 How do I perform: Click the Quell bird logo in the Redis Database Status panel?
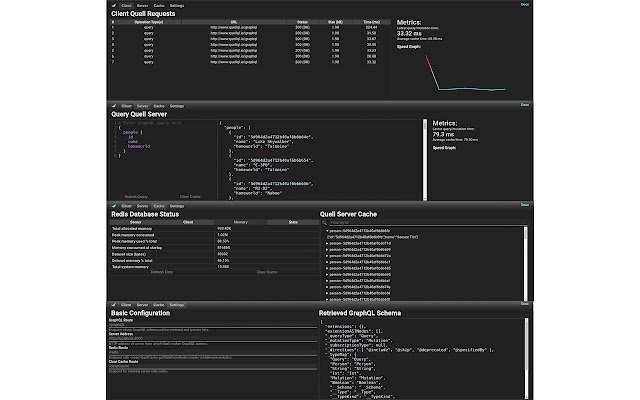114,206
